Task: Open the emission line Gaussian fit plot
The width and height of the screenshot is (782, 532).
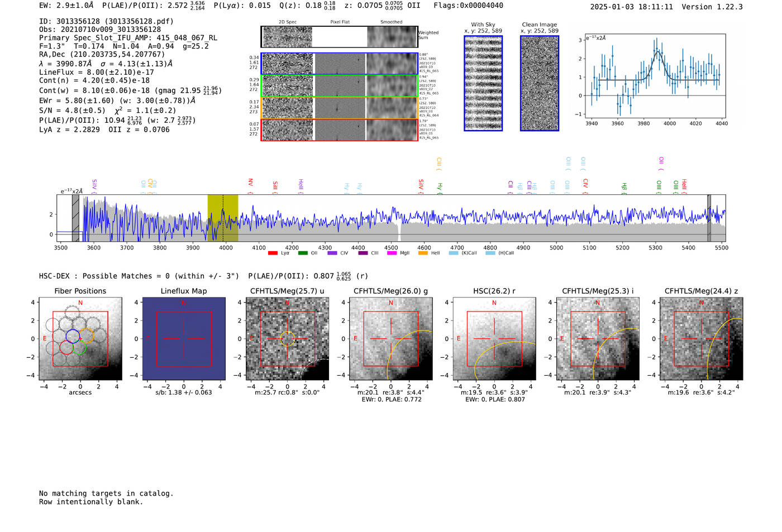Action: coord(655,76)
